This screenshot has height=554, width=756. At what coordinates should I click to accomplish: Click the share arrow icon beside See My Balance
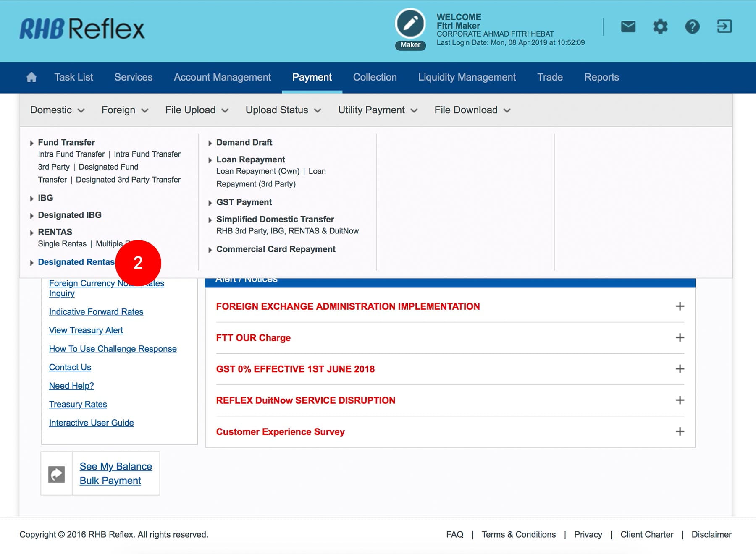(x=57, y=474)
